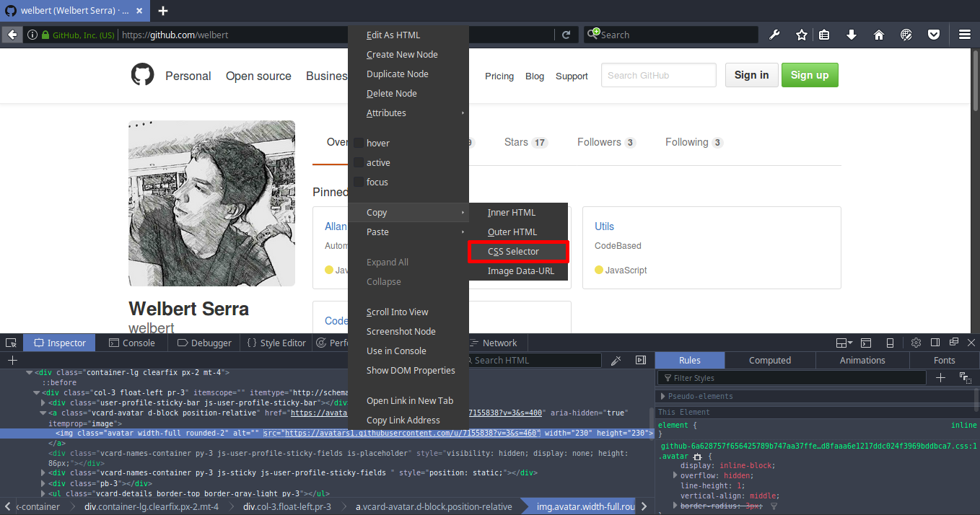Enable the active pseudo-class checkbox
The image size is (980, 515).
(359, 162)
